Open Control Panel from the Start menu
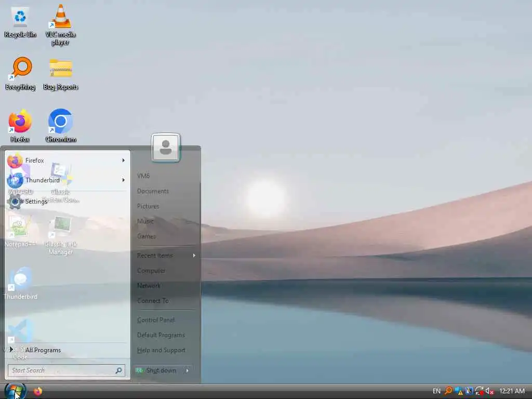 (x=156, y=320)
